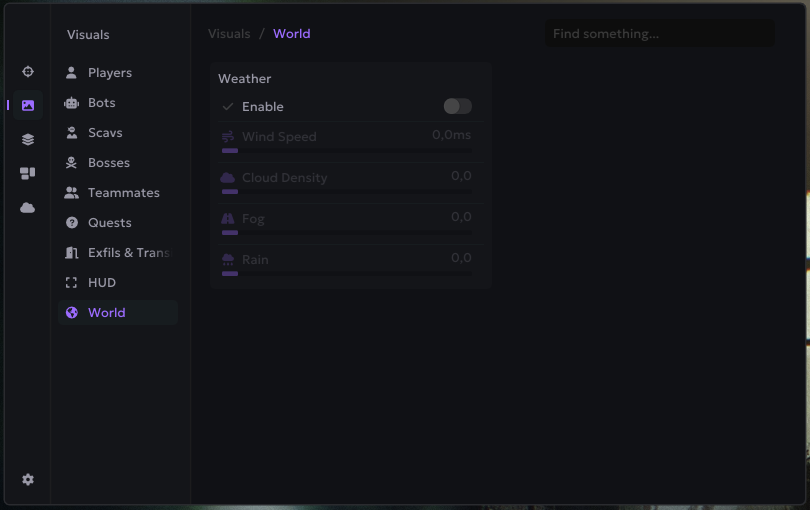Open the cloud icon section
Screen dimensions: 810x510
pyautogui.click(x=28, y=207)
